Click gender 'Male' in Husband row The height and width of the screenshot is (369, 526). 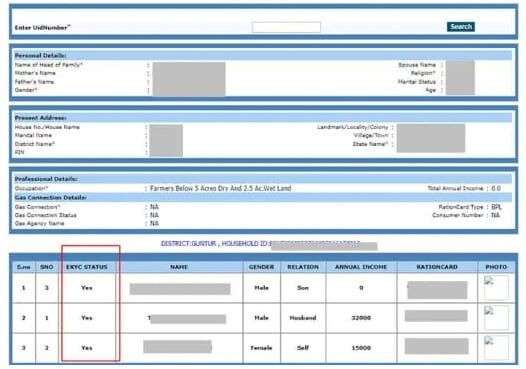[261, 318]
